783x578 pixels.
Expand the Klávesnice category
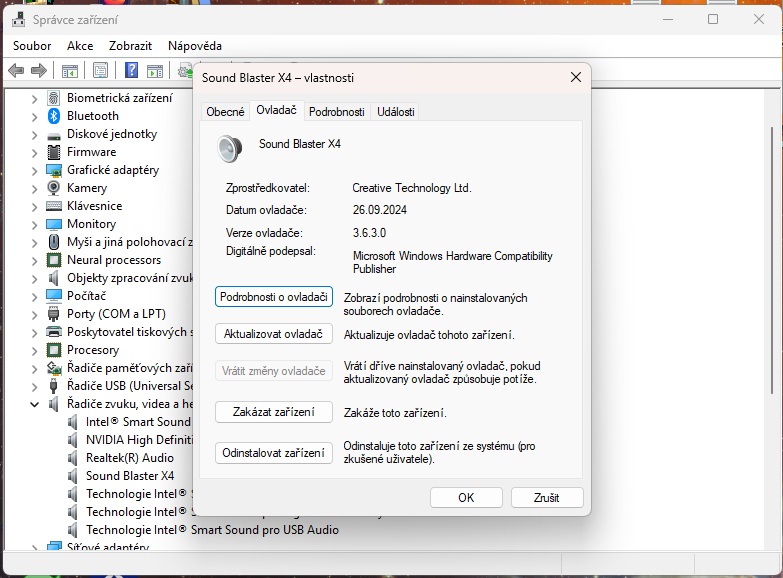(x=34, y=207)
